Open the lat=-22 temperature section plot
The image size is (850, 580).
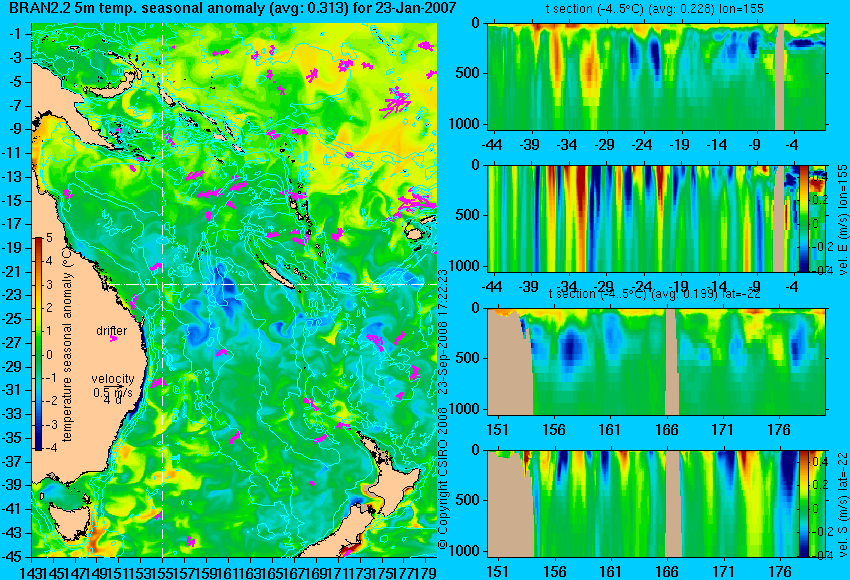click(657, 362)
